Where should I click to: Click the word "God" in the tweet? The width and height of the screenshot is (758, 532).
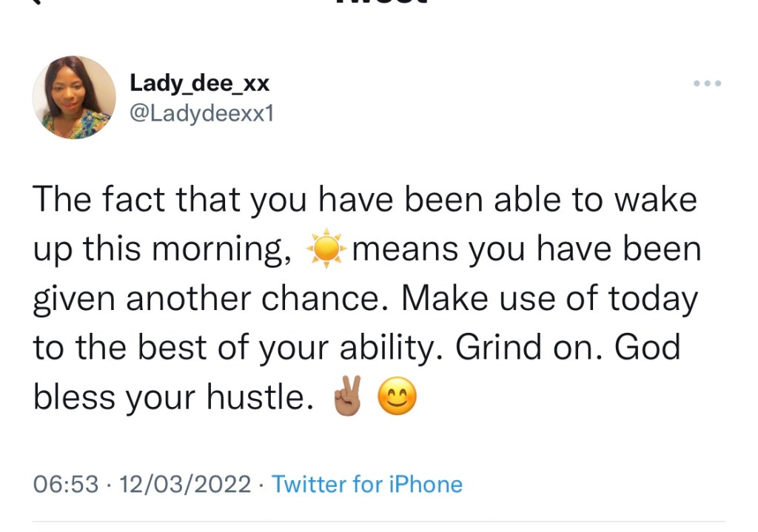[x=647, y=349]
